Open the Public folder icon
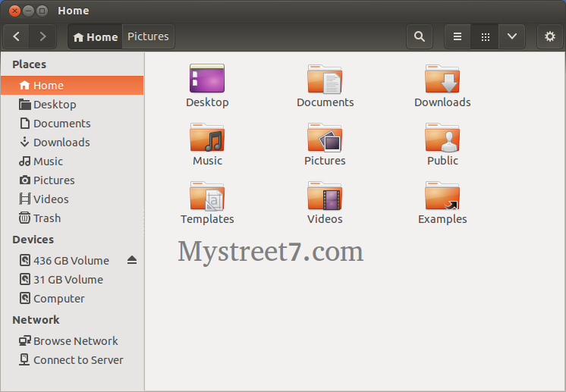566x392 pixels. pos(442,137)
